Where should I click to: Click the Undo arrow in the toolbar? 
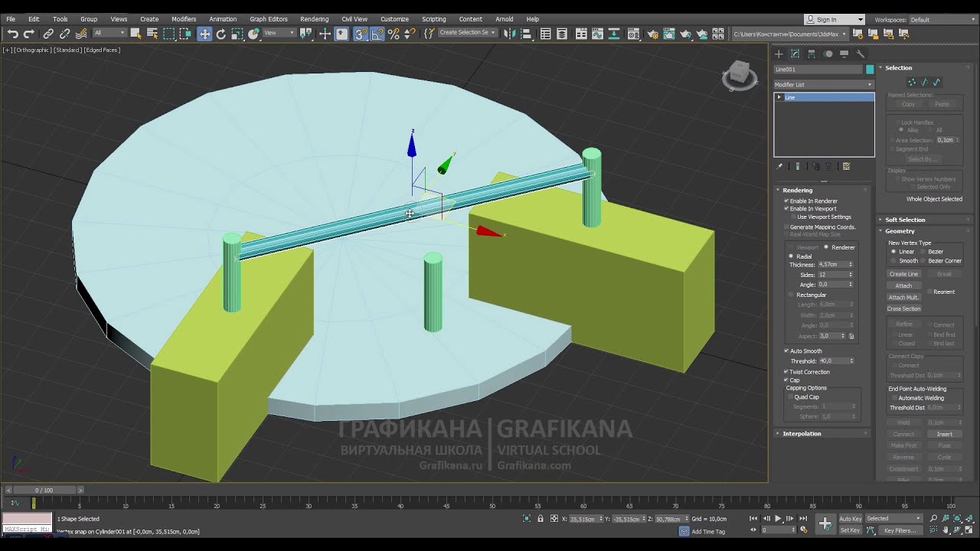point(12,34)
